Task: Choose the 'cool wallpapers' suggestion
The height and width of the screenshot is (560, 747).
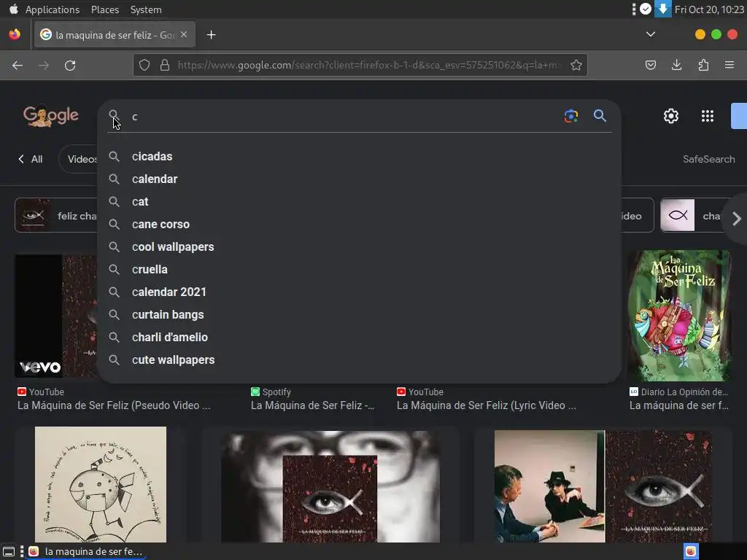Action: pyautogui.click(x=359, y=246)
